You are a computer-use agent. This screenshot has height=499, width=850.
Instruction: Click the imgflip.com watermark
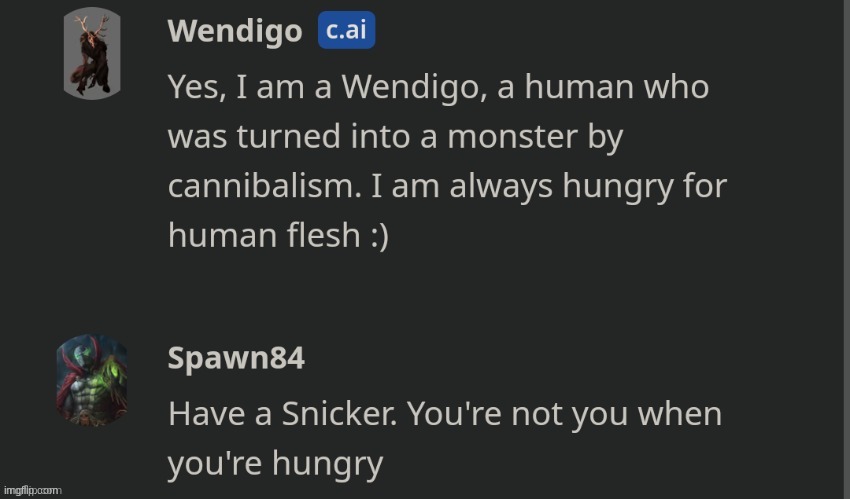pos(33,491)
